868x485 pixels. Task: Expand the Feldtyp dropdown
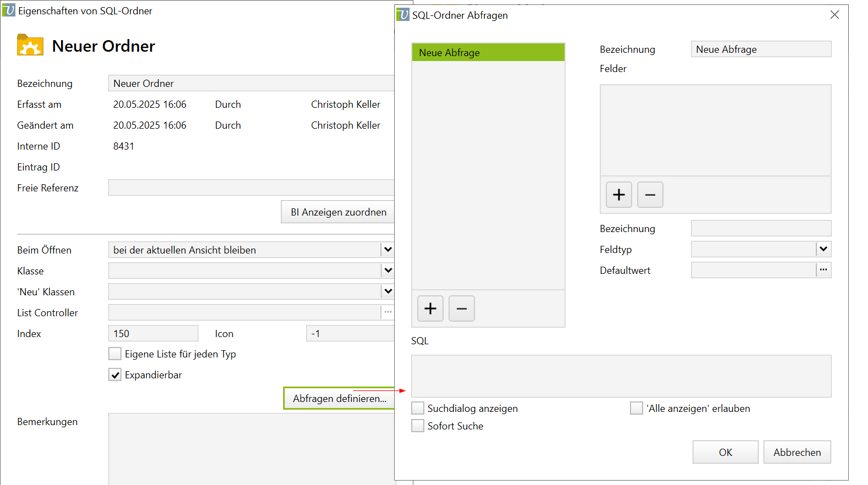coord(823,249)
